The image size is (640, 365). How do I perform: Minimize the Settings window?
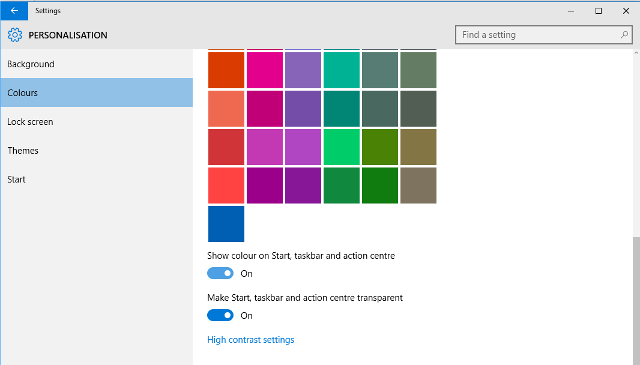coord(571,11)
